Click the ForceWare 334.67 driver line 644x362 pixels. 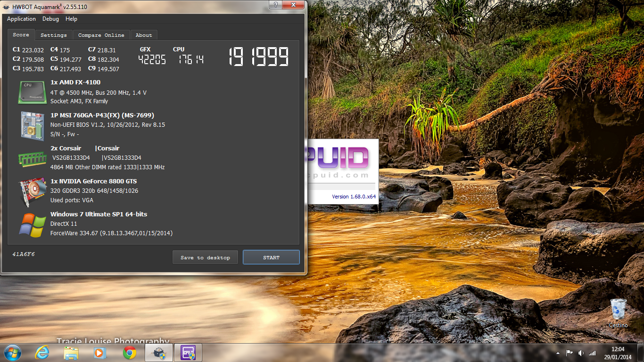(111, 233)
